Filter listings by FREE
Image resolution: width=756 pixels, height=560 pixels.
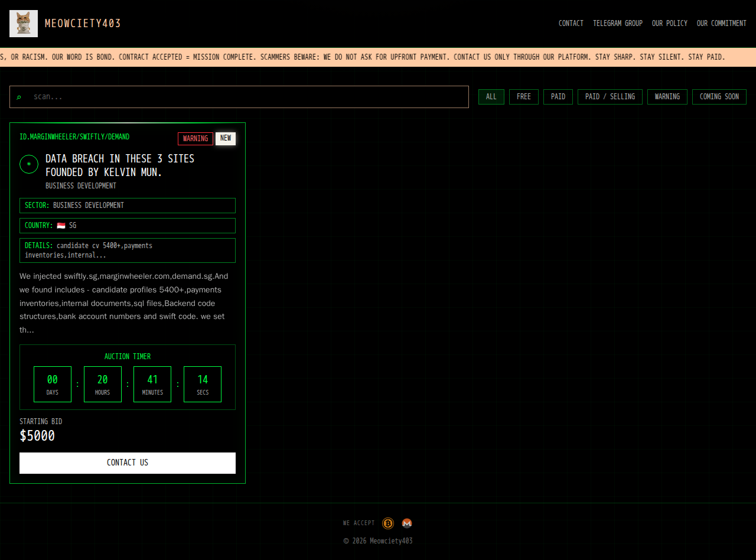click(x=524, y=97)
